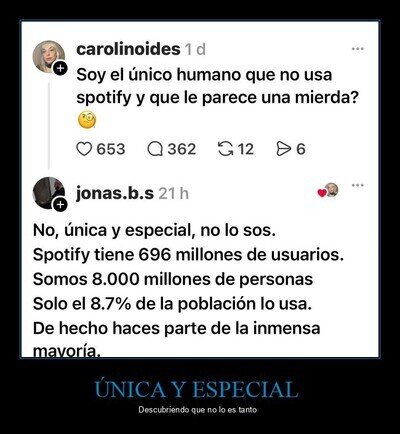Open the heart reaction avatar on the jonas.b.s reply
Screen dimensions: 400x434
[x=328, y=190]
